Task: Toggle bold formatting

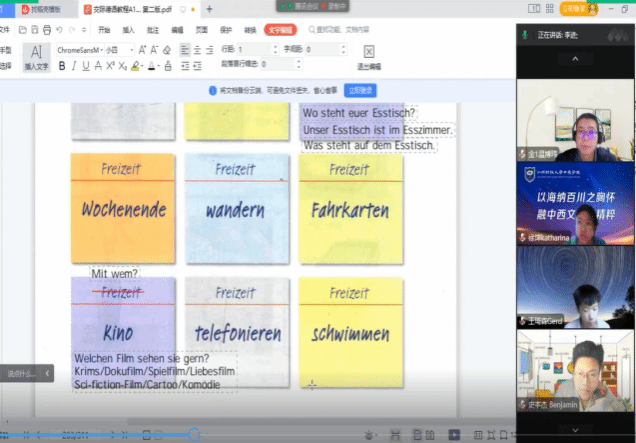Action: coord(61,67)
